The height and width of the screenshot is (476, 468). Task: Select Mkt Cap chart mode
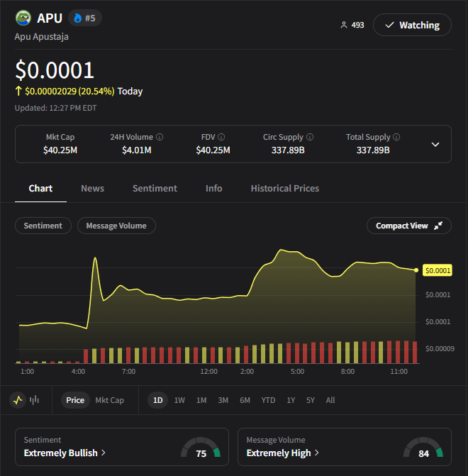(x=110, y=400)
